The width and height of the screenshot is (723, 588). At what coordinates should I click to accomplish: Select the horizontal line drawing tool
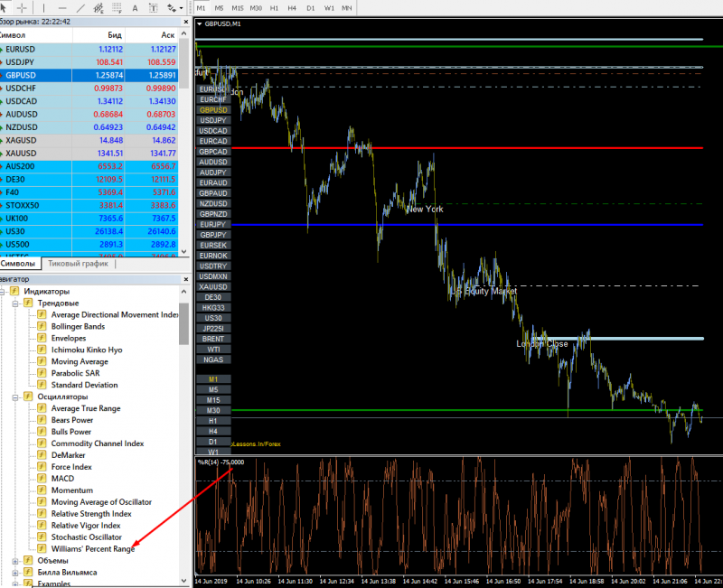pyautogui.click(x=62, y=8)
